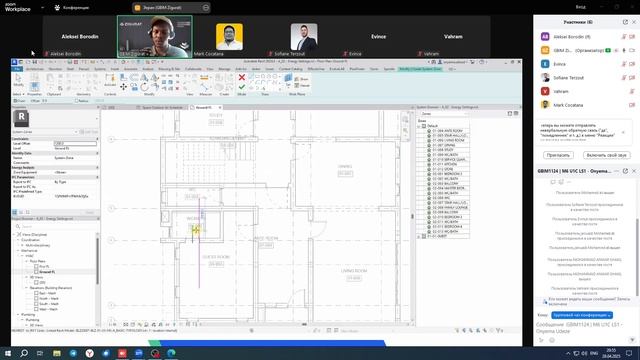This screenshot has width=640, height=360.
Task: Click Mark Cocatana's camera icon in participants
Action: pos(632,105)
